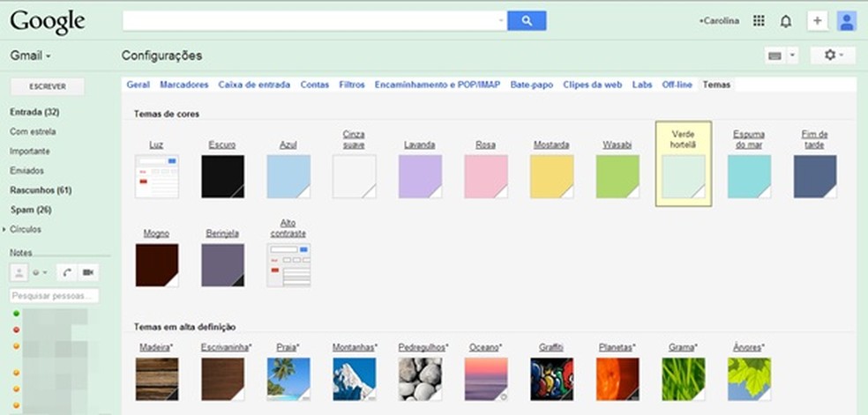Switch to the Geral settings tab

(138, 85)
